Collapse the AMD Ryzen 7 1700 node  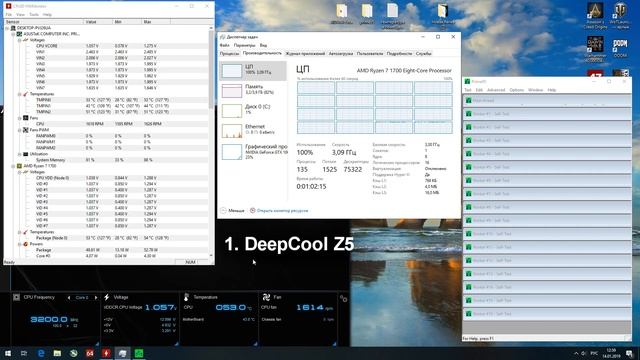coord(13,166)
